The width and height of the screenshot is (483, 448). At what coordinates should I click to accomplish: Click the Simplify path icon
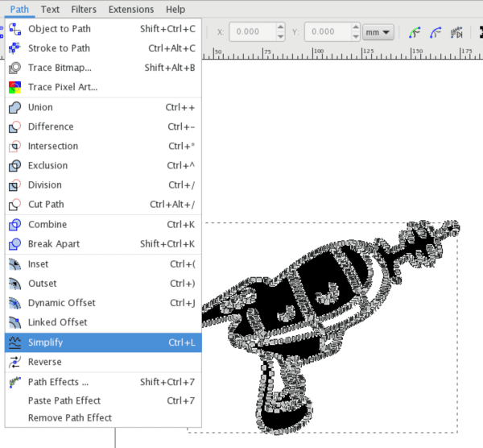(x=14, y=342)
